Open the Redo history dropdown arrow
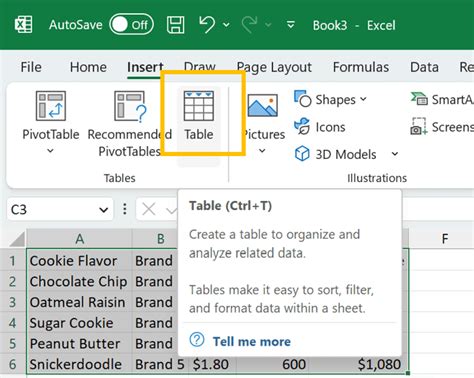The image size is (474, 378). point(268,25)
